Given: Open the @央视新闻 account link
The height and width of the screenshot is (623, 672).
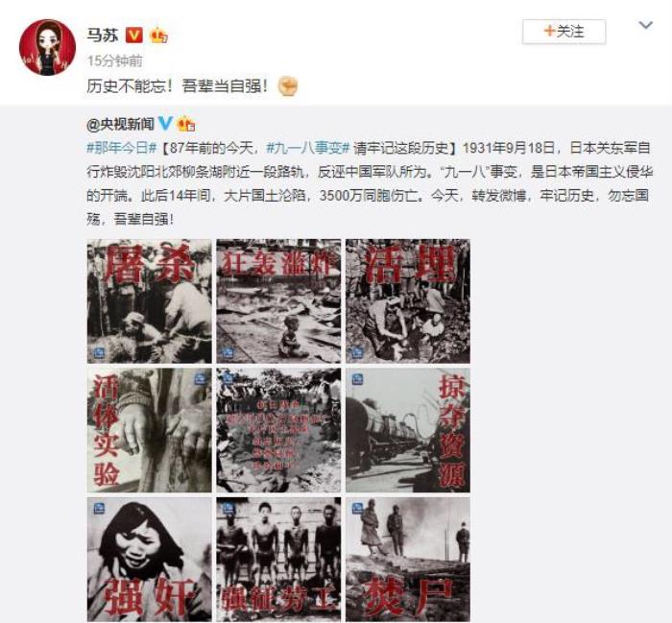Looking at the screenshot, I should [120, 124].
